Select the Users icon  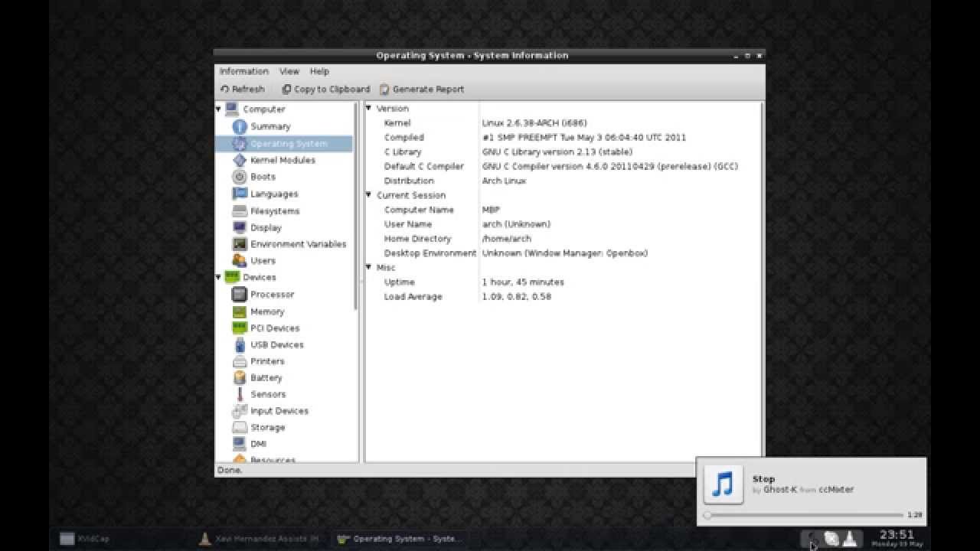(240, 260)
